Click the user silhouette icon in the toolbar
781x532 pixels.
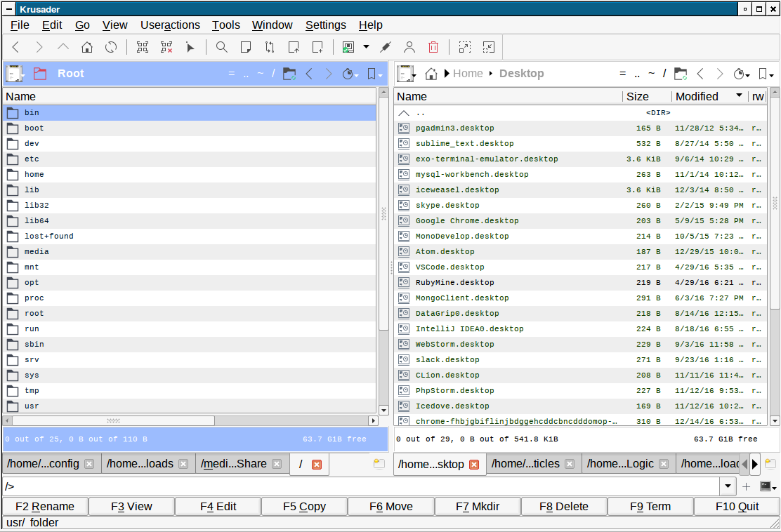point(409,47)
